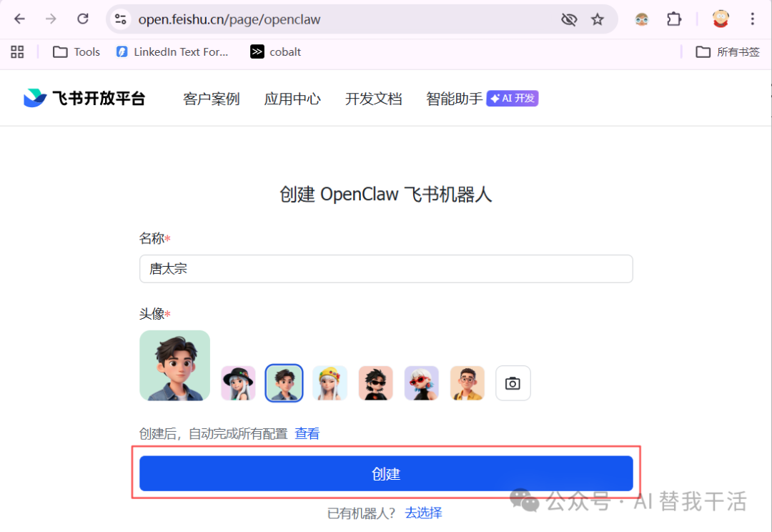The height and width of the screenshot is (532, 772).
Task: Open the Tools bookmark folder
Action: (76, 51)
